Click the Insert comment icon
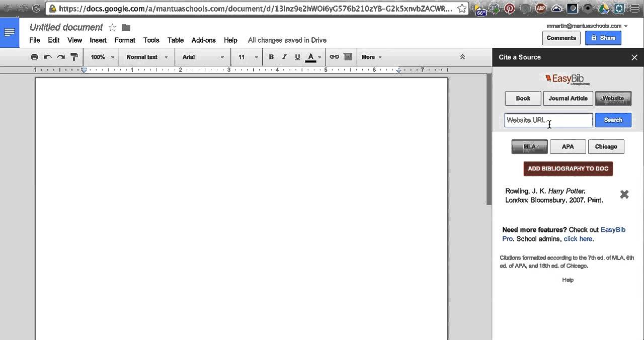The image size is (644, 340). (348, 57)
